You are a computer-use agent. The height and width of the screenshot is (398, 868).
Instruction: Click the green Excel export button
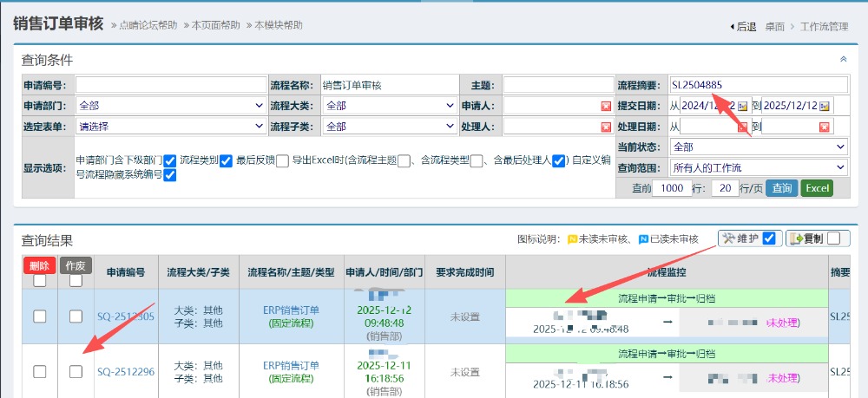816,188
